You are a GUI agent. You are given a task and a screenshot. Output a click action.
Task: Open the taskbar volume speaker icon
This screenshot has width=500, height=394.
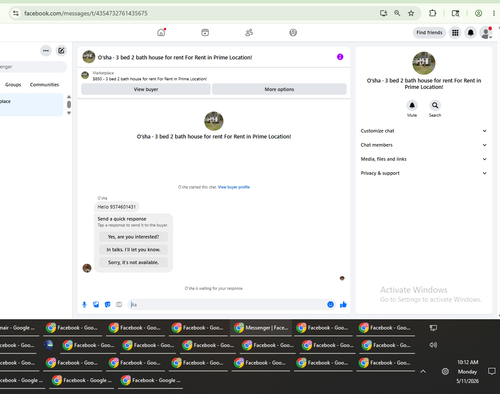433,345
